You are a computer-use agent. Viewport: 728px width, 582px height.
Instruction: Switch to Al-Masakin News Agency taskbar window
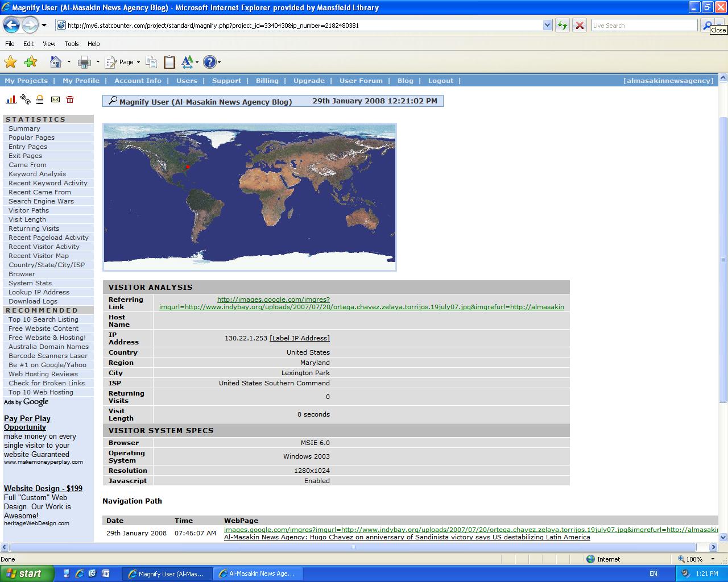pyautogui.click(x=258, y=573)
